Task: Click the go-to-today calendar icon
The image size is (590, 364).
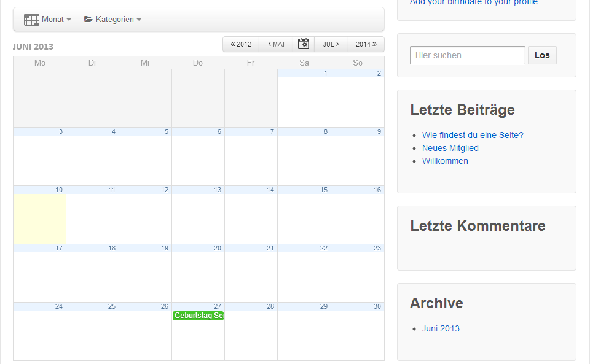Action: point(304,44)
